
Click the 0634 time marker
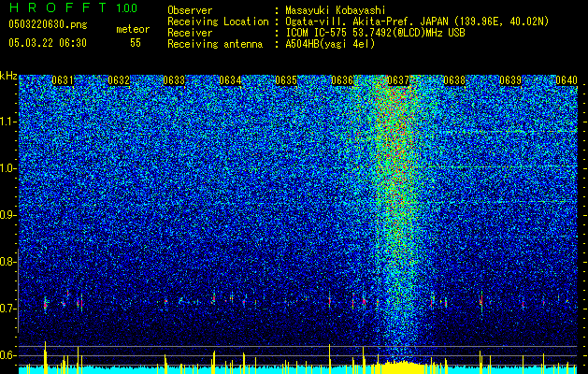pyautogui.click(x=230, y=80)
